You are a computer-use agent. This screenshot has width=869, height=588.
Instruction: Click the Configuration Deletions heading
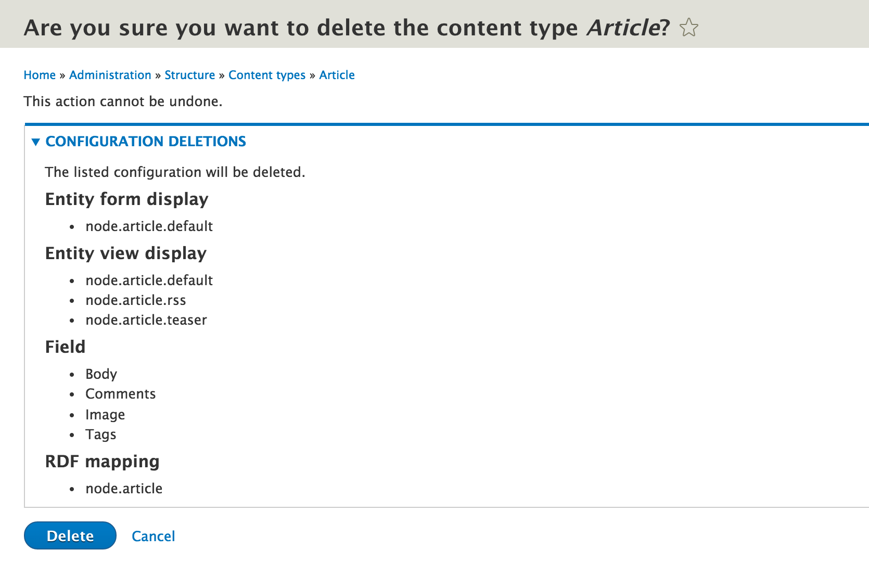pyautogui.click(x=146, y=142)
